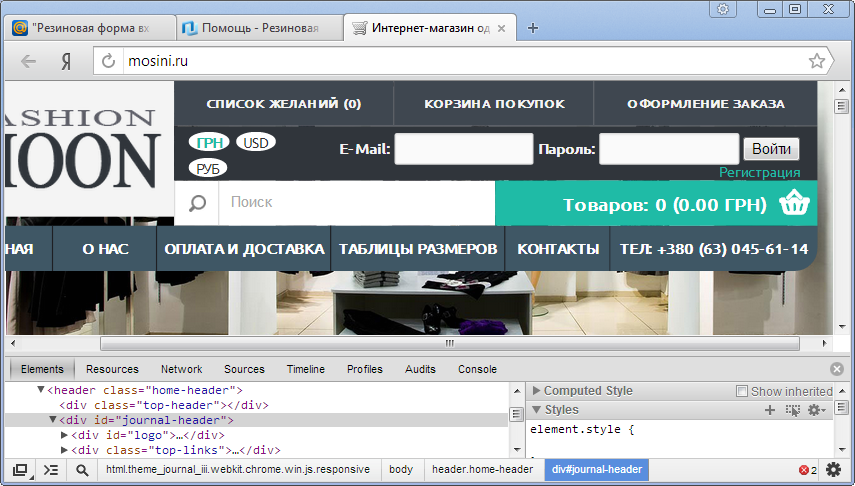The image size is (855, 486).
Task: Toggle element state with the dotted-selection icon
Action: tap(792, 410)
